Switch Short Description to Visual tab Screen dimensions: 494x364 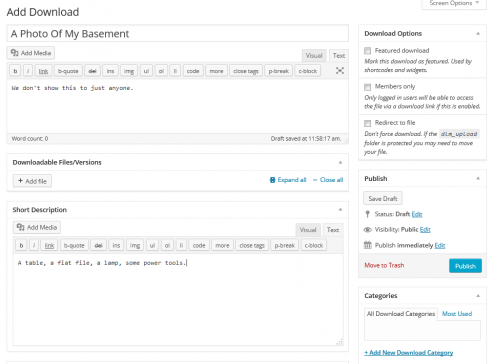point(308,230)
